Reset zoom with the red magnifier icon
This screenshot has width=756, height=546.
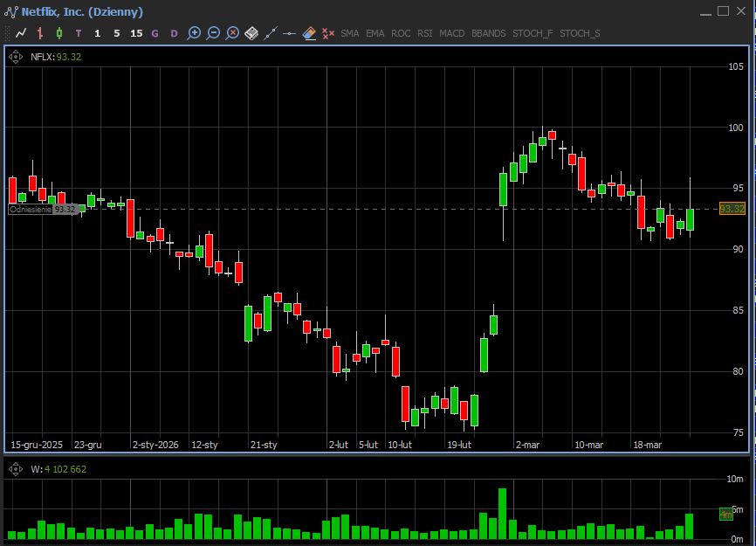(x=232, y=33)
